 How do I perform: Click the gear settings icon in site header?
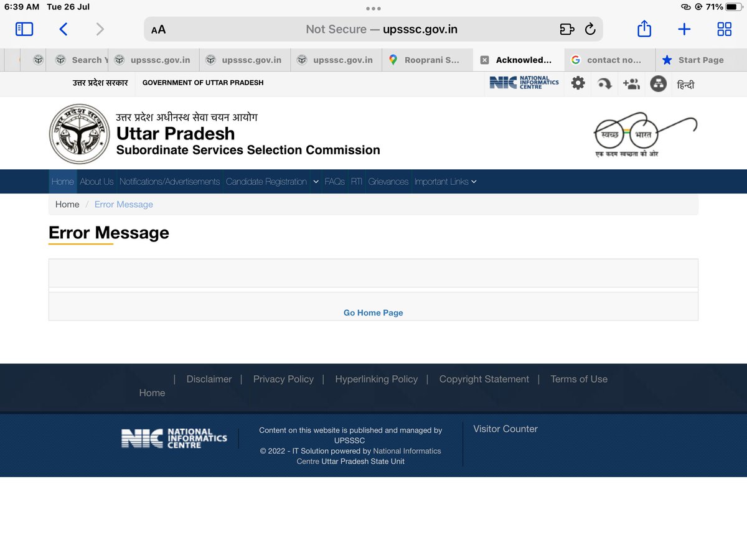point(578,83)
